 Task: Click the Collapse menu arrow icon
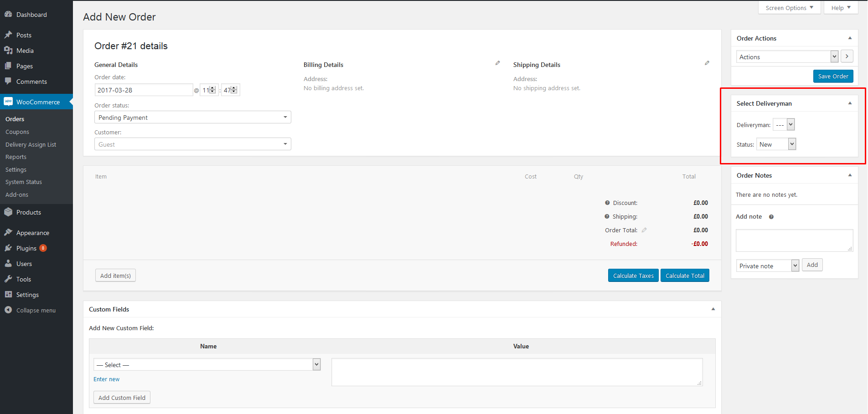pos(8,310)
